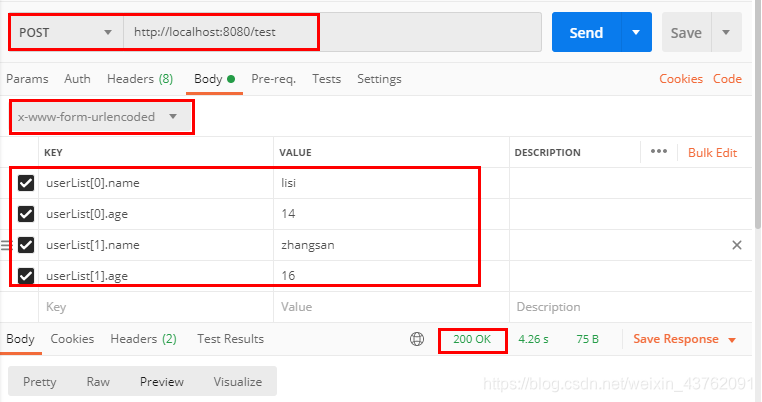Open the Save button dropdown arrow
762x402 pixels.
tap(726, 33)
